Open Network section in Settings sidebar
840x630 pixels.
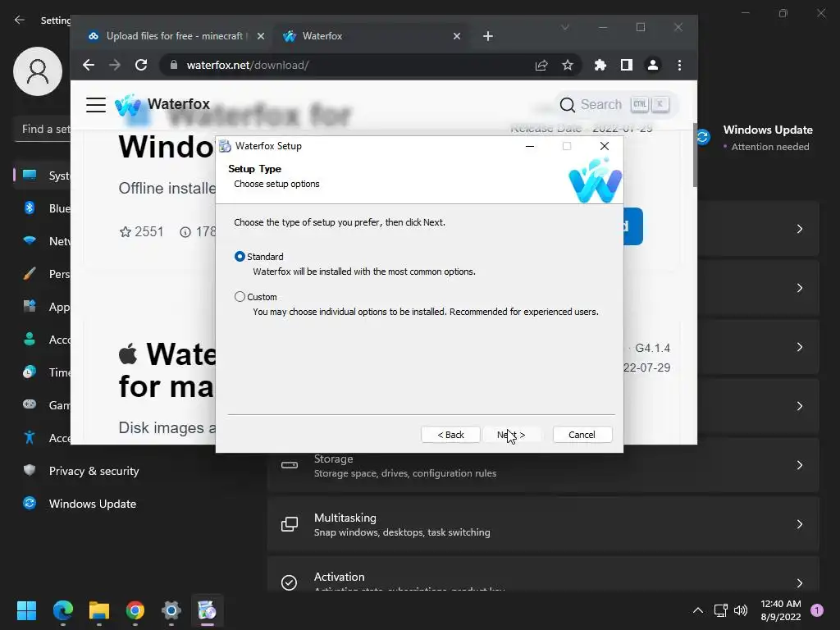[x=42, y=241]
